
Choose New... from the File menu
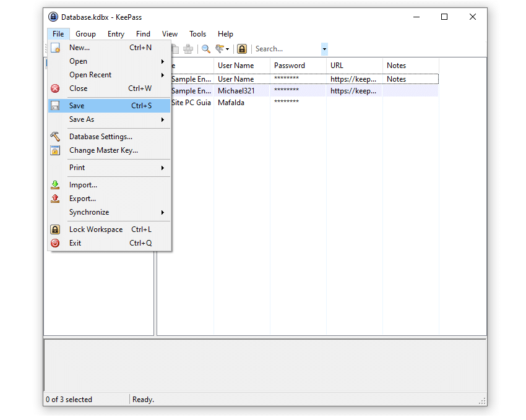110,48
